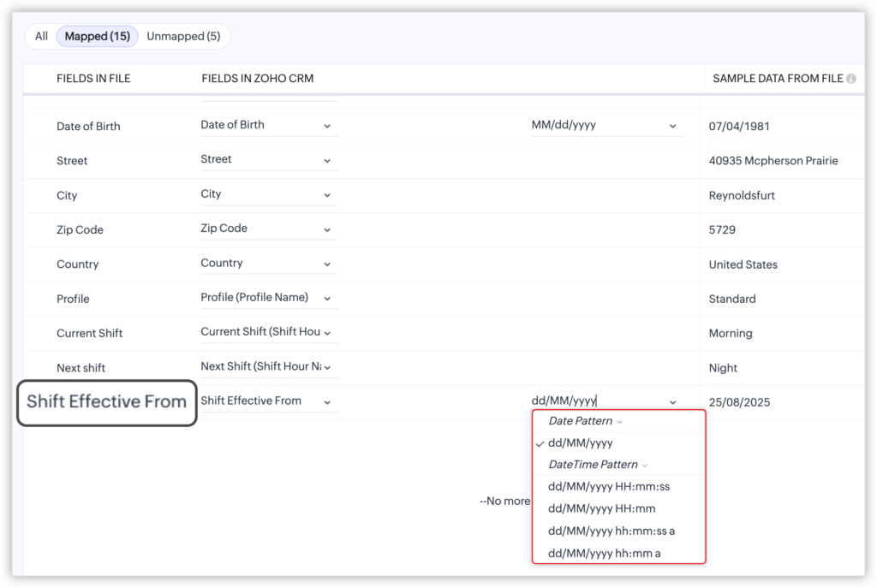Open the Current Shift mapping dropdown
877x588 pixels.
point(328,332)
